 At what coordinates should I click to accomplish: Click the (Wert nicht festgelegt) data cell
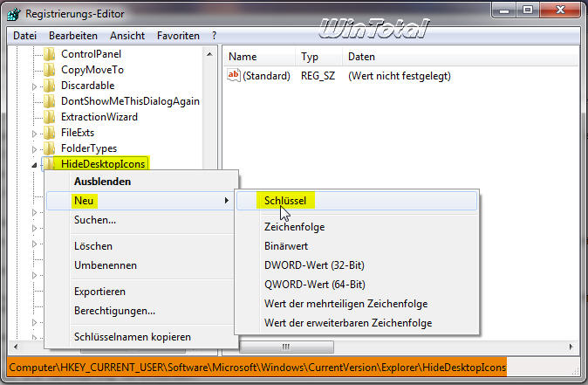400,76
